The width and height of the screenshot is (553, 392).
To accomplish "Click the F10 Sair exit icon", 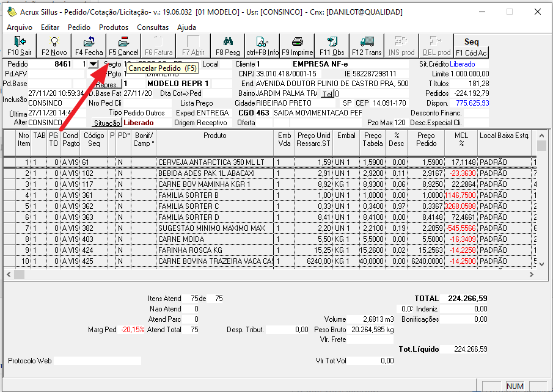I will pyautogui.click(x=18, y=46).
